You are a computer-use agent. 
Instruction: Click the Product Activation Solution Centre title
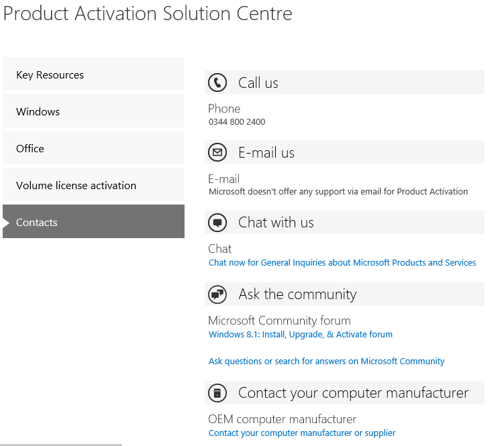pos(148,13)
